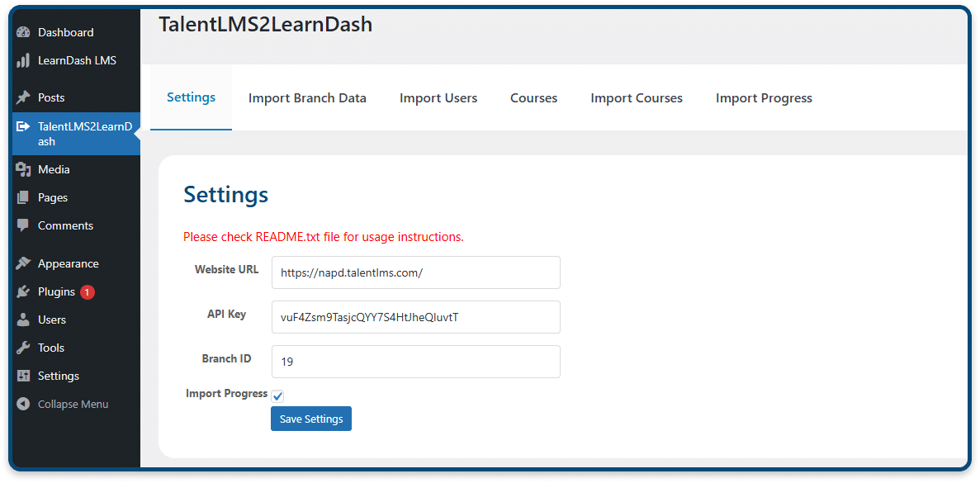Viewport: 980px width, 483px height.
Task: Switch to the Import Branch Data tab
Action: coord(307,98)
